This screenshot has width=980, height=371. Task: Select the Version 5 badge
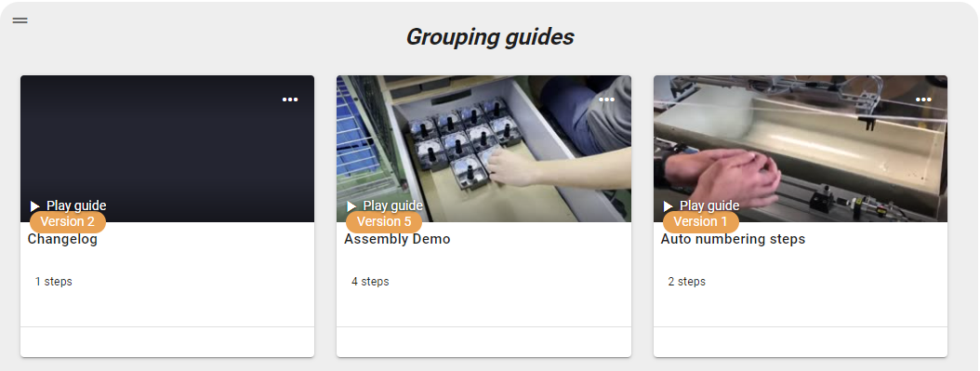pyautogui.click(x=384, y=221)
